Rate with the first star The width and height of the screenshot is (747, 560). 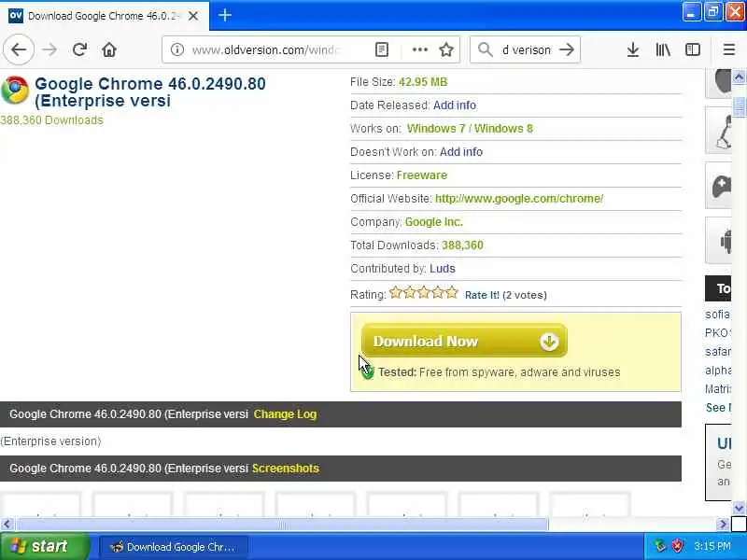[x=395, y=292]
